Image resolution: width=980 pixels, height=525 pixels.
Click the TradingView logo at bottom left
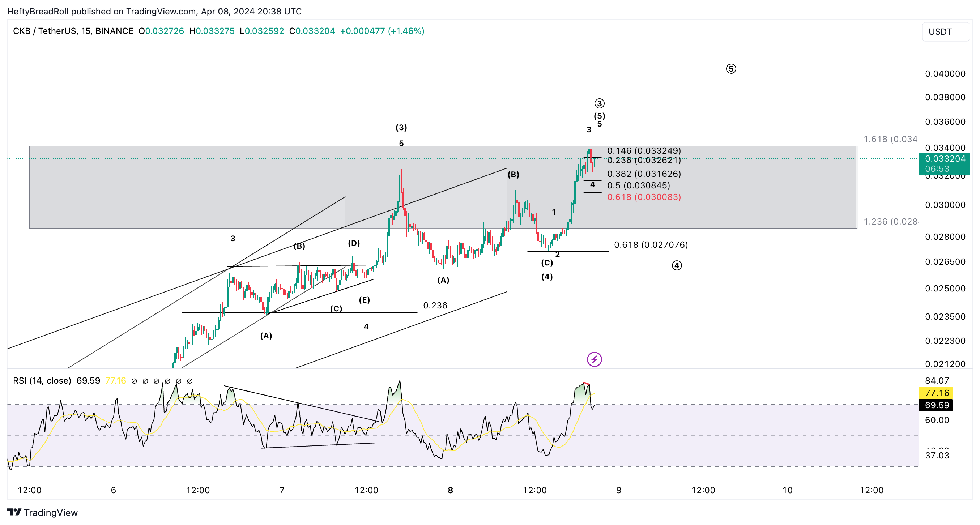click(x=42, y=512)
